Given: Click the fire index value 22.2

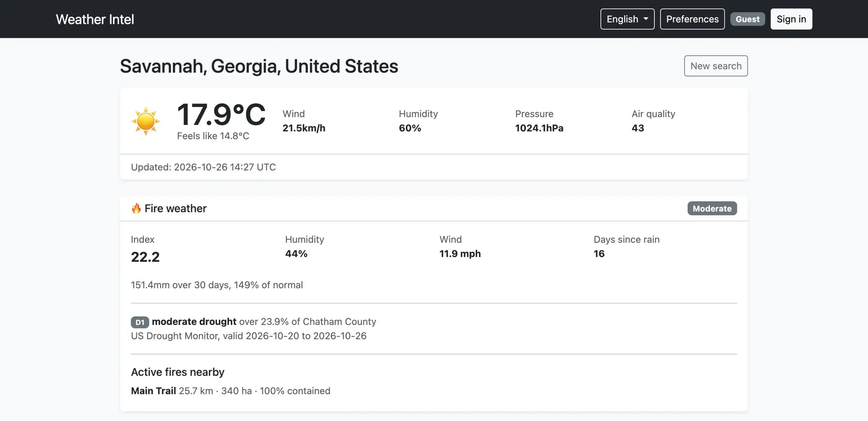Looking at the screenshot, I should tap(145, 257).
